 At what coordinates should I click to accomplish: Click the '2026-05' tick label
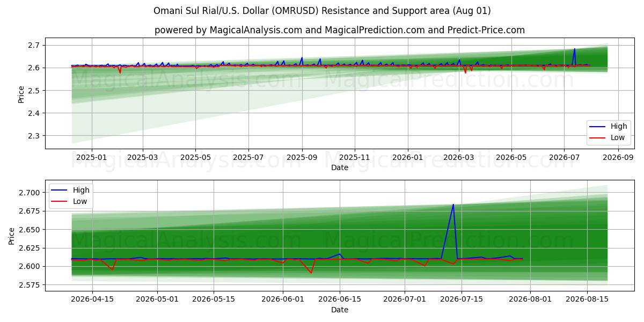511,157
